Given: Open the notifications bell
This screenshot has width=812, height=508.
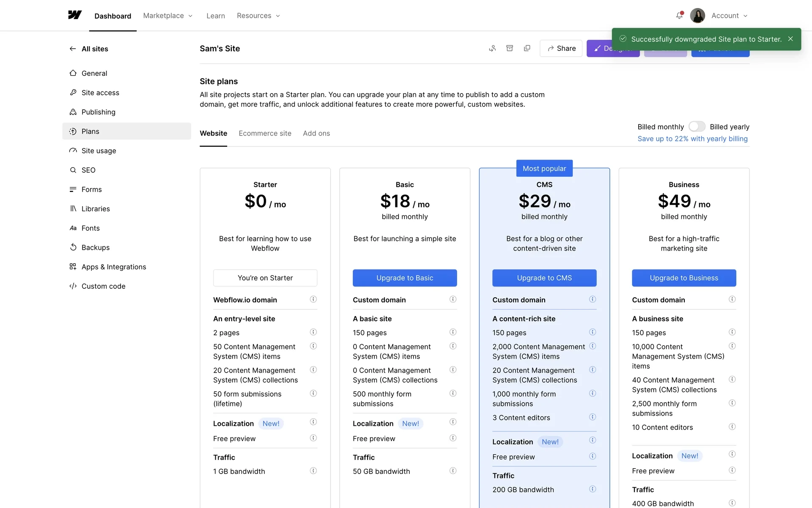Looking at the screenshot, I should click(x=679, y=15).
